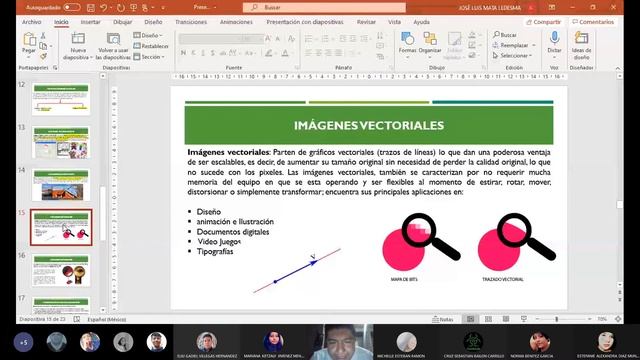
Task: Click the bullets list icon
Action: coord(309,39)
